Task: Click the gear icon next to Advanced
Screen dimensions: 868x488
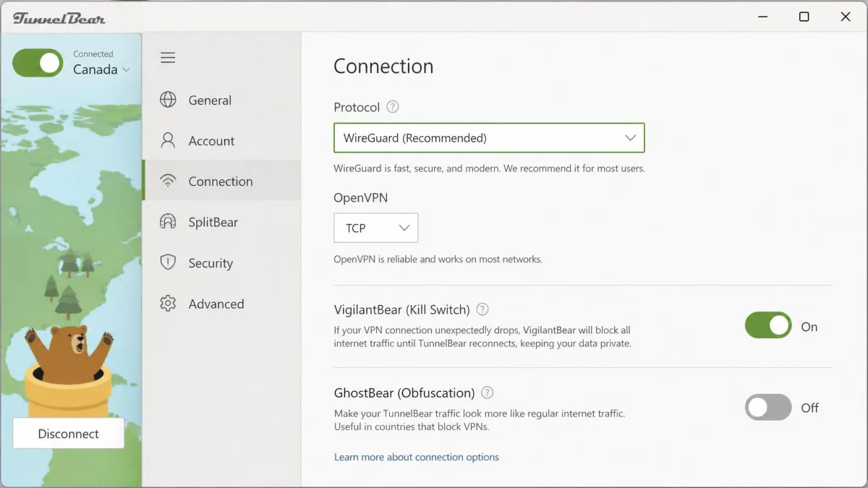Action: (168, 304)
